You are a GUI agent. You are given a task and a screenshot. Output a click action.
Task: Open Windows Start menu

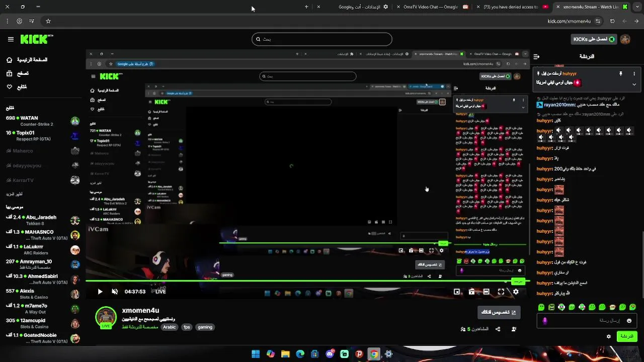[256, 354]
